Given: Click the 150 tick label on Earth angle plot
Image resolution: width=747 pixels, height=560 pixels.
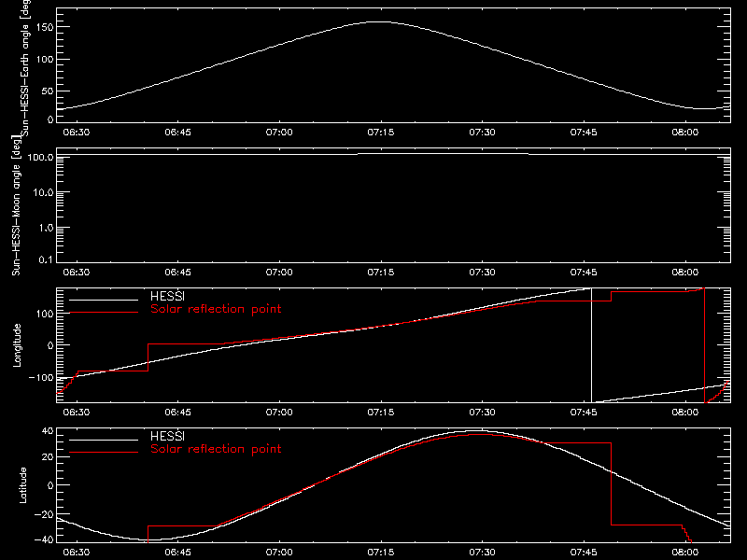Looking at the screenshot, I should pos(46,28).
